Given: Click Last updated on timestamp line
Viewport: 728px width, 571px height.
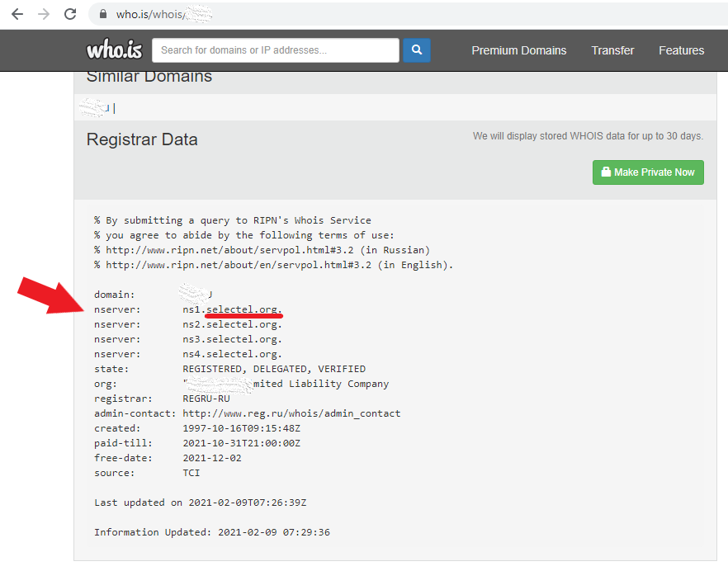Looking at the screenshot, I should [200, 503].
